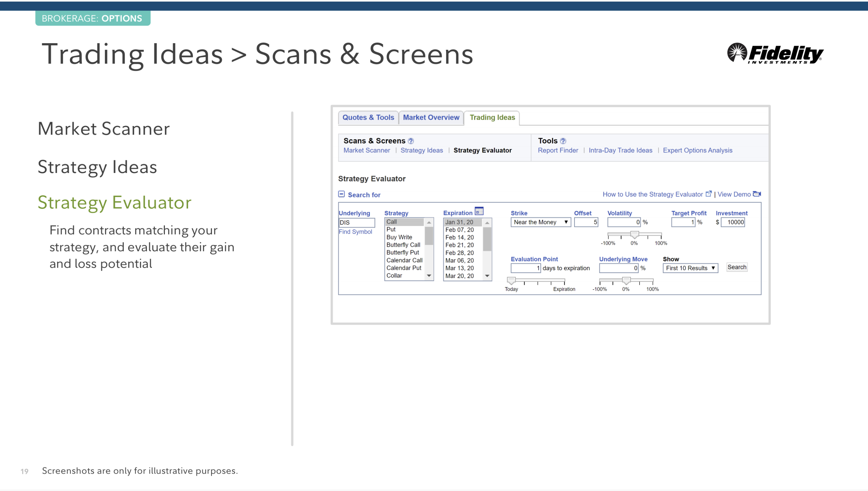Open the Near the Money strike dropdown
The image size is (868, 491).
[541, 222]
